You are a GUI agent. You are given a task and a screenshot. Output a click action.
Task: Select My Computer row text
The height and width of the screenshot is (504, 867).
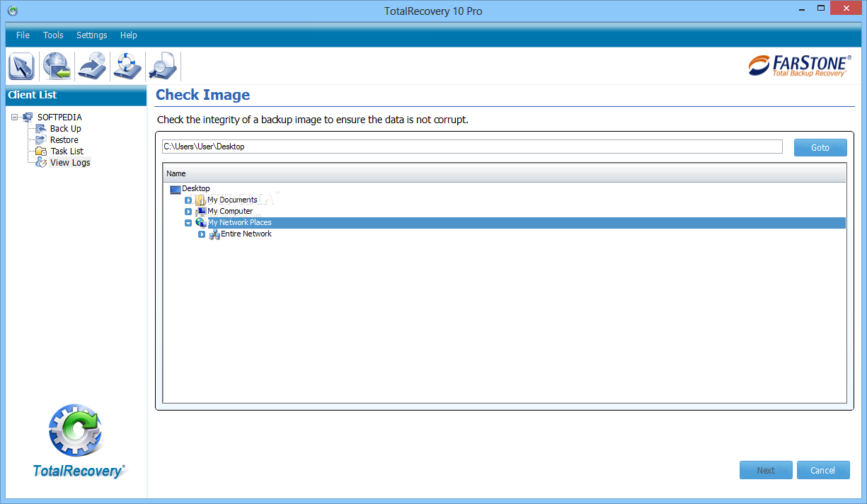[x=230, y=211]
